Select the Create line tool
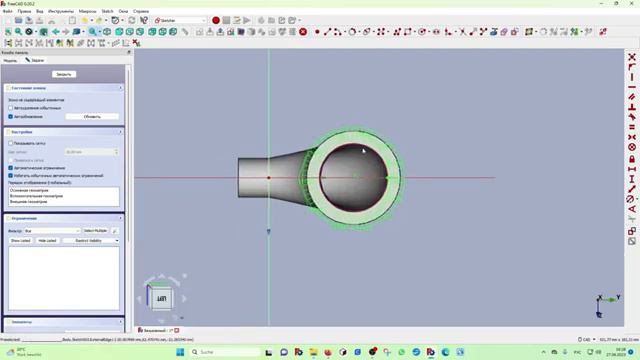The height and width of the screenshot is (360, 640). pos(327,32)
